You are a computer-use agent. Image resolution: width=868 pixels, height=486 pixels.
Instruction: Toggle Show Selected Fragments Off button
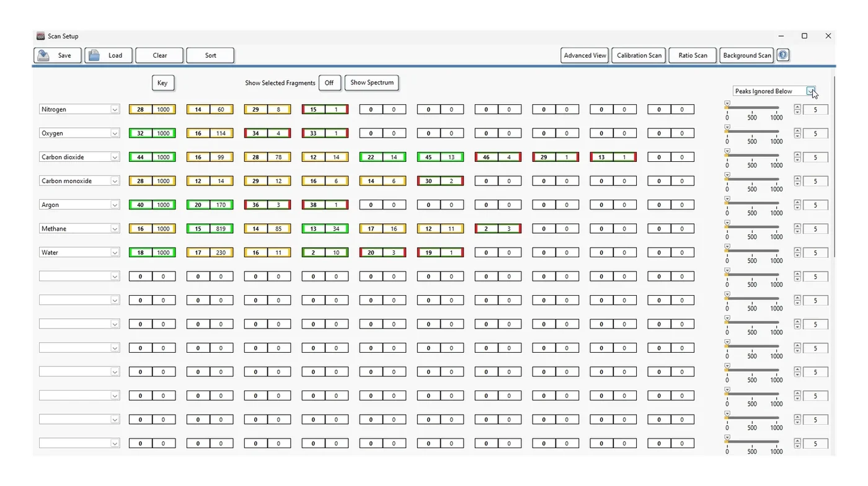(x=329, y=83)
